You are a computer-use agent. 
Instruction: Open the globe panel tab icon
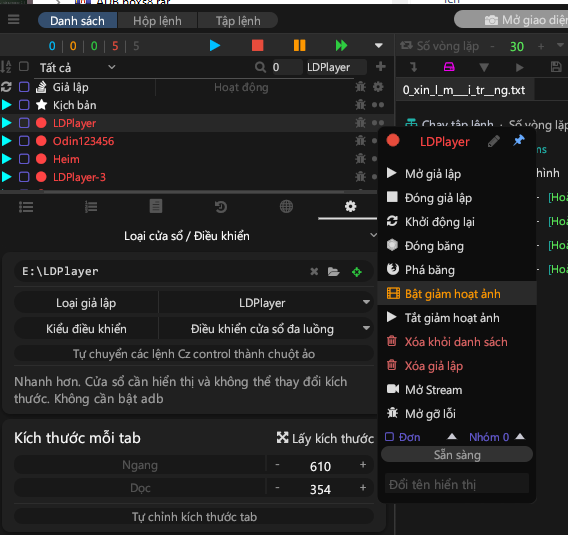pyautogui.click(x=286, y=206)
